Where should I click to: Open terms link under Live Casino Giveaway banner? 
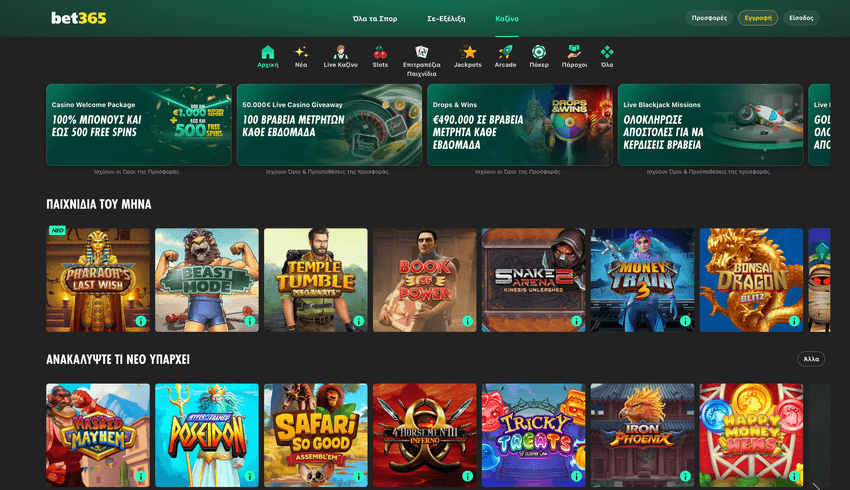(x=327, y=172)
